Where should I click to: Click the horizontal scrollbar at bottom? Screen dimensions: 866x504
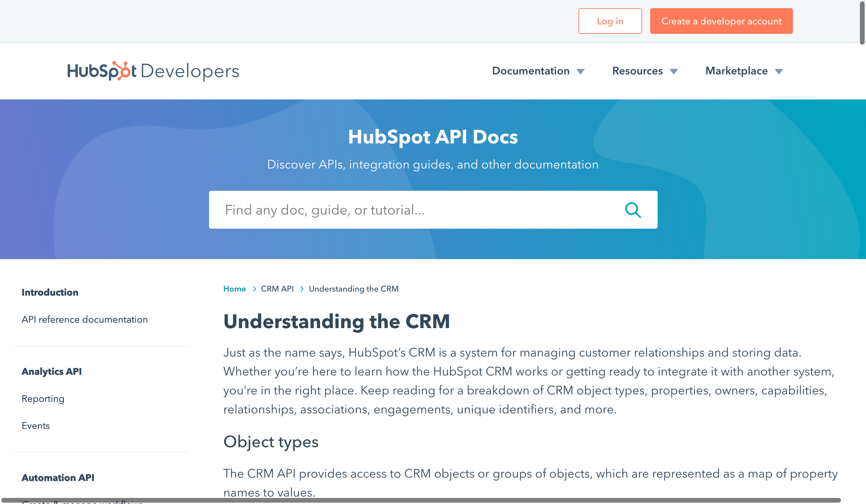click(x=421, y=500)
